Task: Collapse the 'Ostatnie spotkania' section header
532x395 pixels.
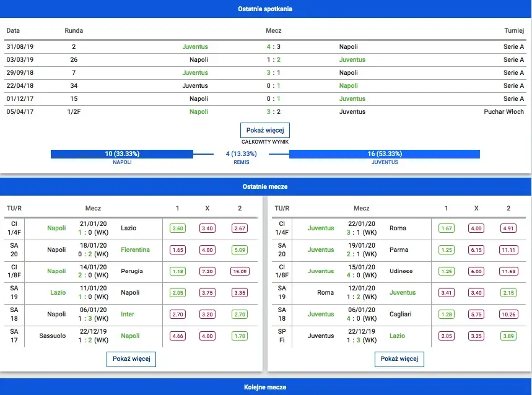Action: [266, 9]
